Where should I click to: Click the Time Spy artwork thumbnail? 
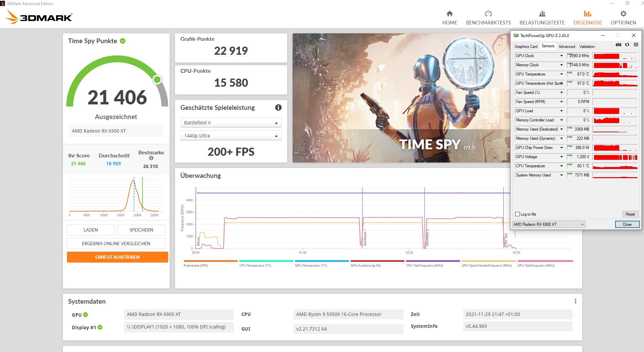tap(401, 98)
